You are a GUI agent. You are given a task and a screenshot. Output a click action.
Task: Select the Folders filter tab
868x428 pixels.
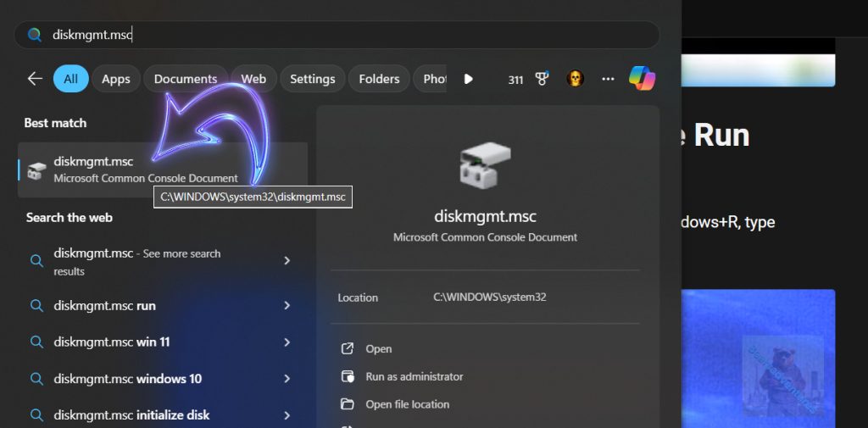point(379,79)
